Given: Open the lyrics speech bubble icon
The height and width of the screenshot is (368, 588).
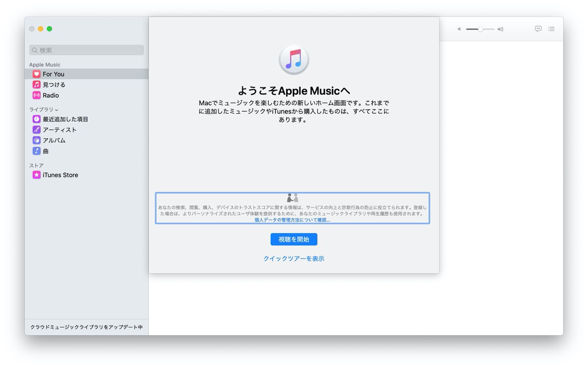Looking at the screenshot, I should click(538, 29).
